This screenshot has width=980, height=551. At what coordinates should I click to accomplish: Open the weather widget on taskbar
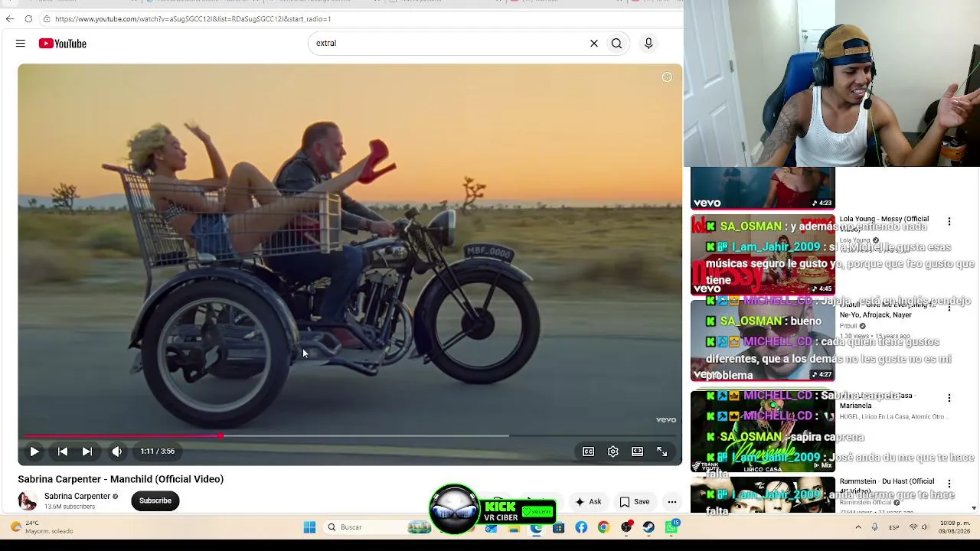pyautogui.click(x=42, y=527)
